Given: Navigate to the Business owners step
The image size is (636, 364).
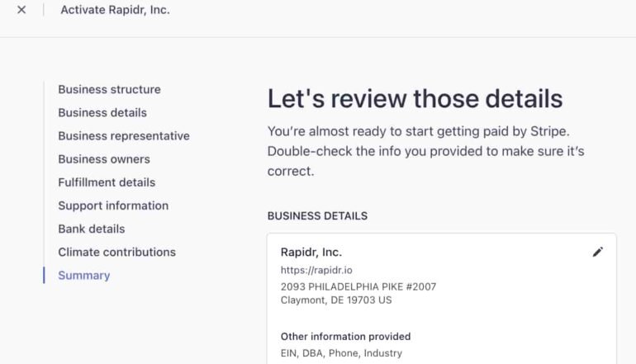Looking at the screenshot, I should [104, 158].
